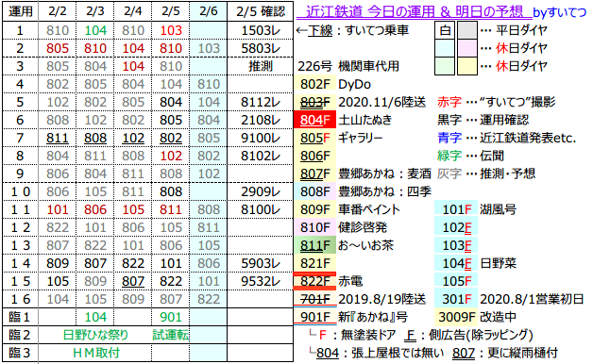Click the 5803レ confirmation cell
The width and height of the screenshot is (593, 364).
coord(261,48)
